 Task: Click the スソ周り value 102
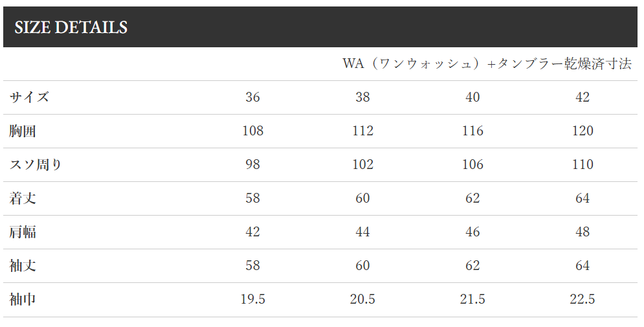362,165
